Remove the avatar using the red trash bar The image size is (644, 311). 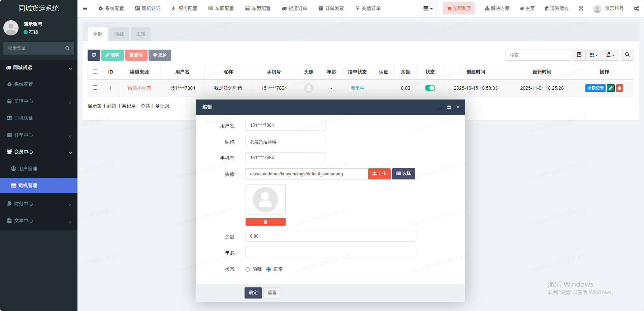coord(265,222)
